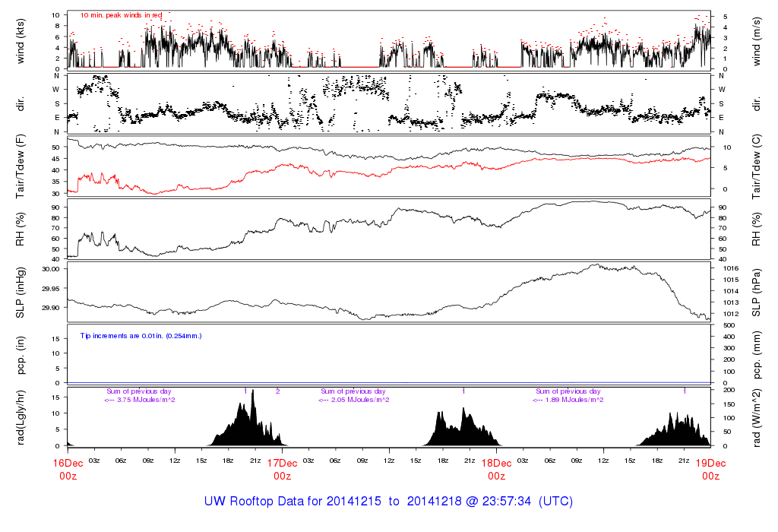The image size is (778, 532).
Task: Click the 17Dec 00z date label
Action: click(x=282, y=469)
